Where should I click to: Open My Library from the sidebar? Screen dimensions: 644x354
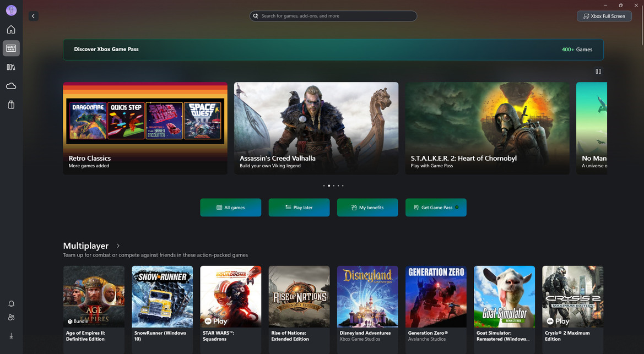point(11,67)
